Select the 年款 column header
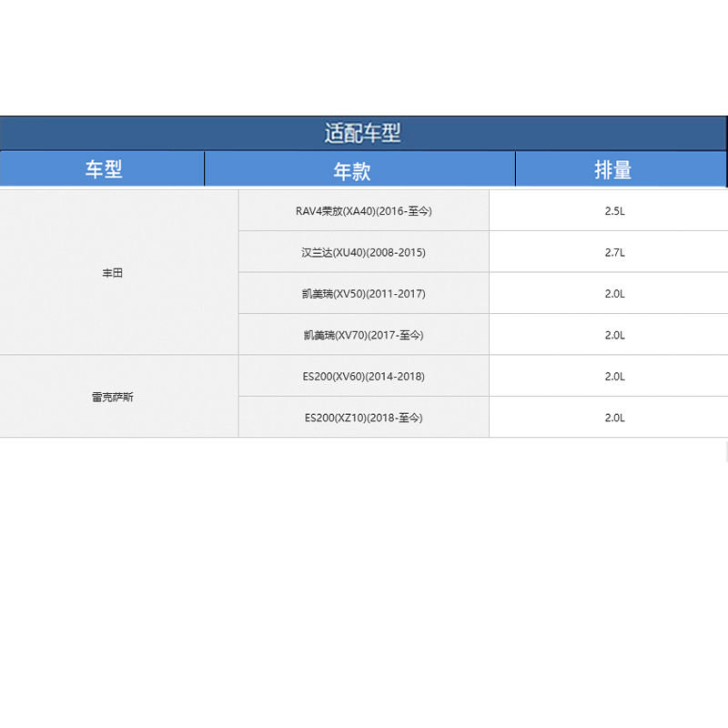The image size is (728, 728). click(359, 170)
